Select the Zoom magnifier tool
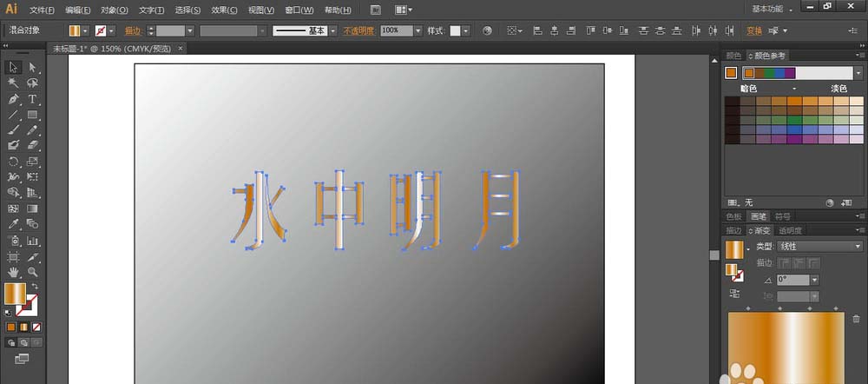The height and width of the screenshot is (384, 868). (x=32, y=273)
